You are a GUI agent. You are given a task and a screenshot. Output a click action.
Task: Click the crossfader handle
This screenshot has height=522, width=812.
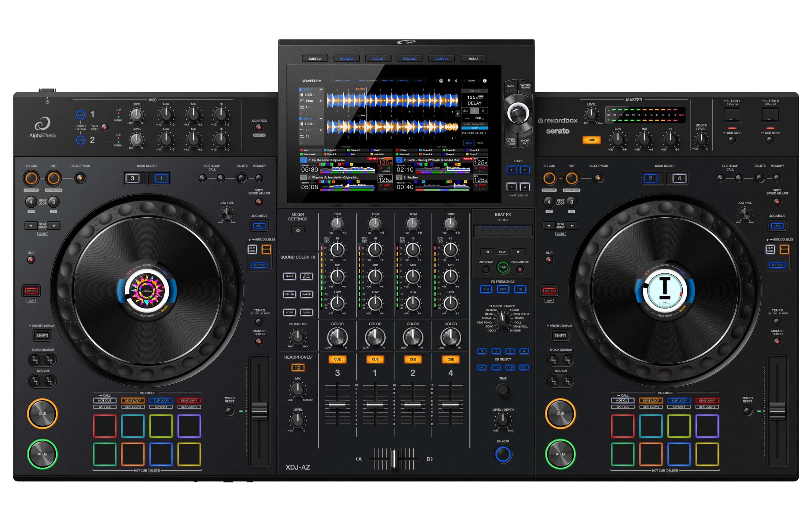point(394,459)
